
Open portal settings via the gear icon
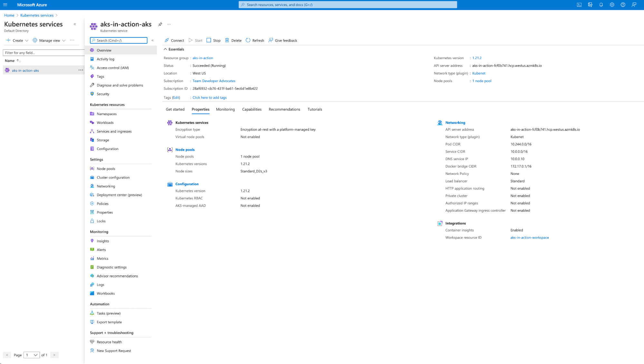point(612,5)
